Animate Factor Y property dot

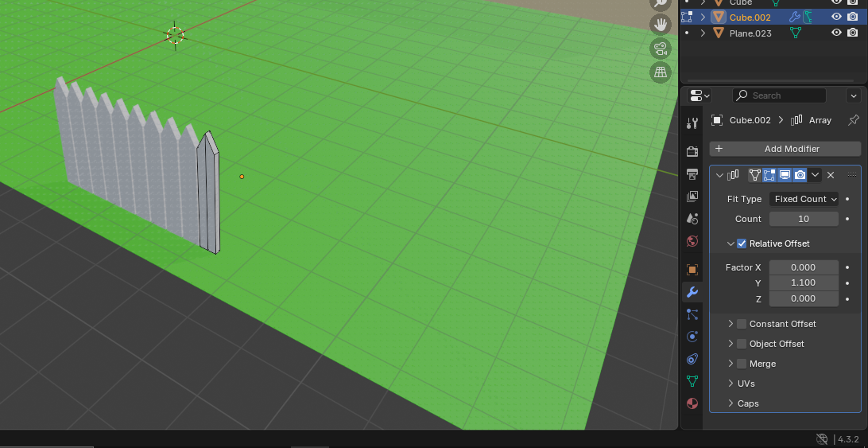[847, 282]
